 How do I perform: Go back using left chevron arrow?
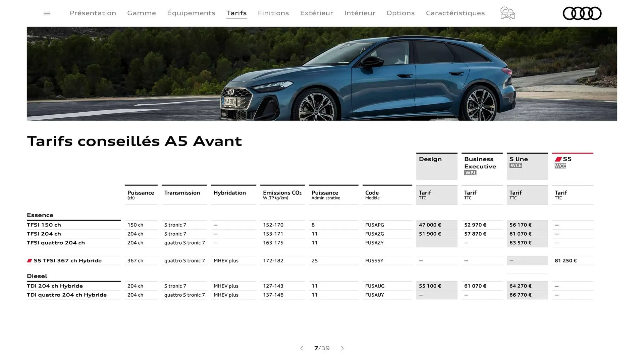pyautogui.click(x=302, y=348)
